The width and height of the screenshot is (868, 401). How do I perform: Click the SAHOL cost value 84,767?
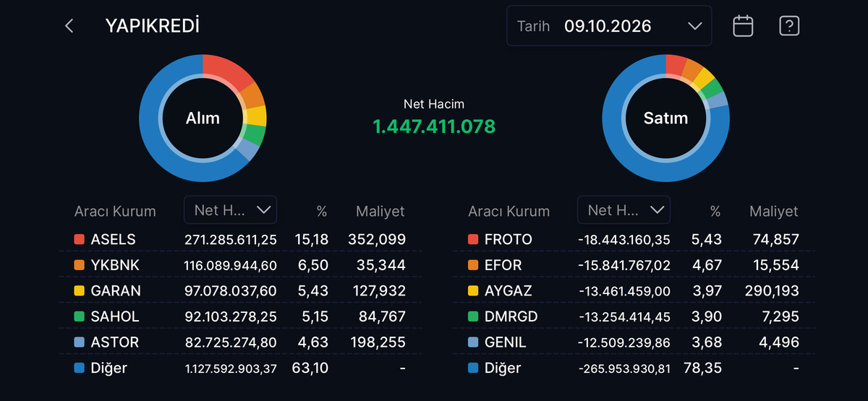coord(381,316)
